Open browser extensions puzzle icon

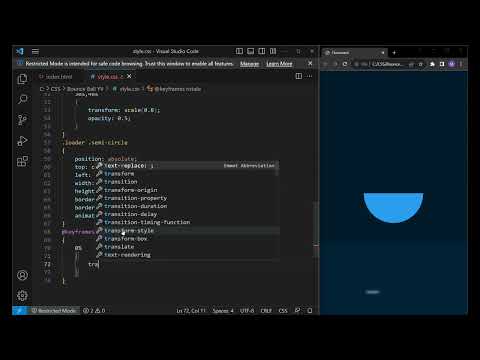point(432,64)
